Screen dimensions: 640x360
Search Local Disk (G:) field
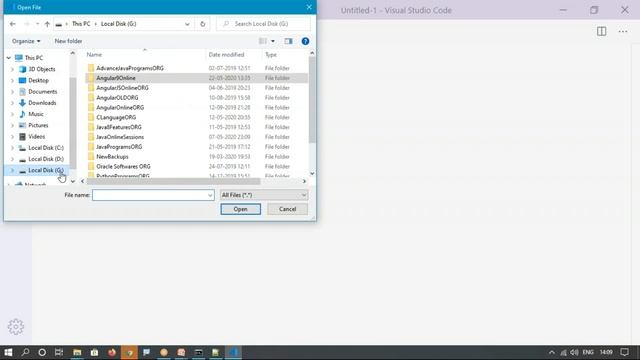pos(263,24)
